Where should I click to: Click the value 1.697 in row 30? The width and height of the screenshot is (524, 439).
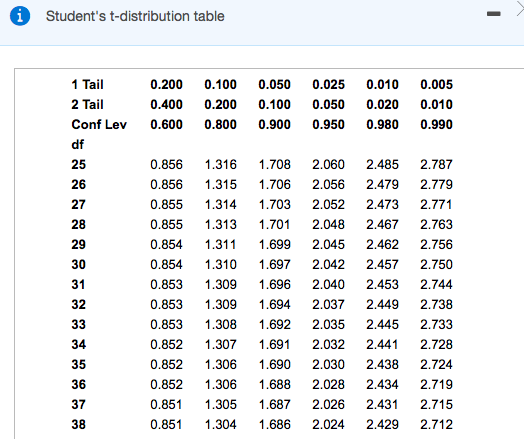[274, 265]
